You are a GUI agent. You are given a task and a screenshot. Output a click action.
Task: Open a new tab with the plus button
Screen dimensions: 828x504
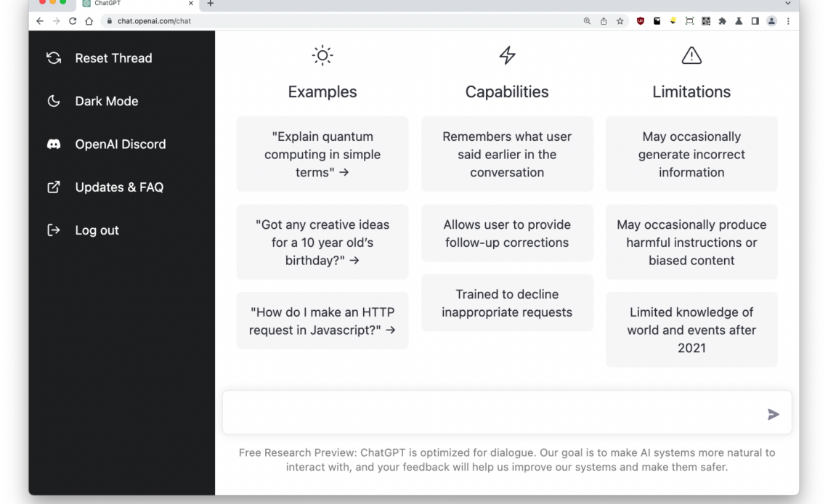(209, 5)
